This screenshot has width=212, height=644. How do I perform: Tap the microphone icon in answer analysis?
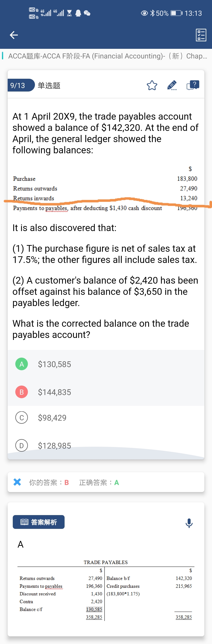189,523
